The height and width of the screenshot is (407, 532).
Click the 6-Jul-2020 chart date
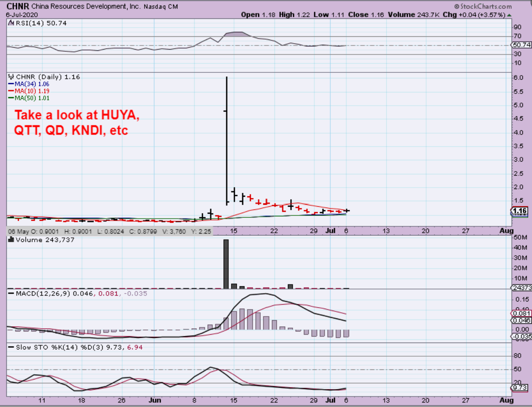tap(22, 15)
